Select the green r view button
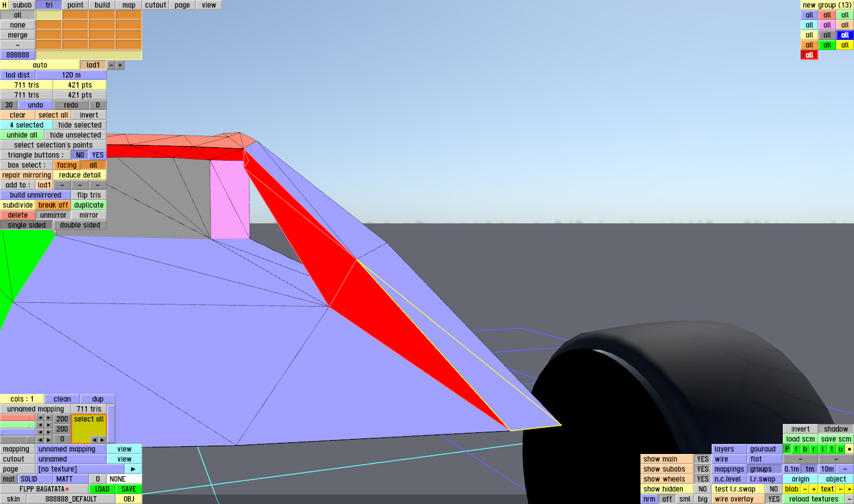The image size is (854, 504). pyautogui.click(x=814, y=449)
